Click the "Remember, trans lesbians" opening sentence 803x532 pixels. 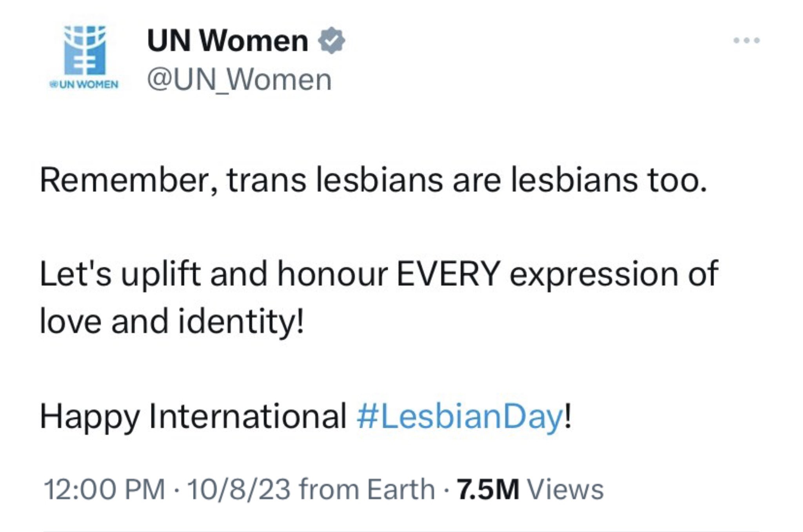(x=173, y=181)
